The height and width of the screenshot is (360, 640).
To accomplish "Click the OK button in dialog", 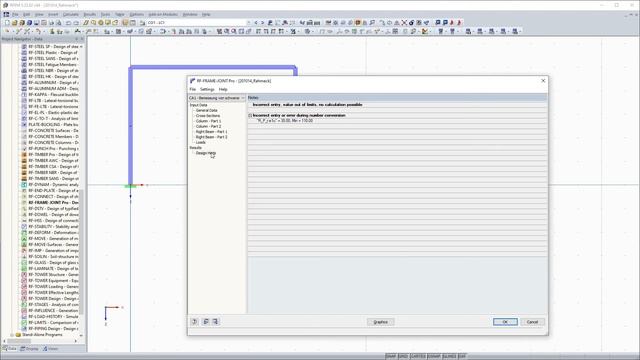I will tap(505, 322).
